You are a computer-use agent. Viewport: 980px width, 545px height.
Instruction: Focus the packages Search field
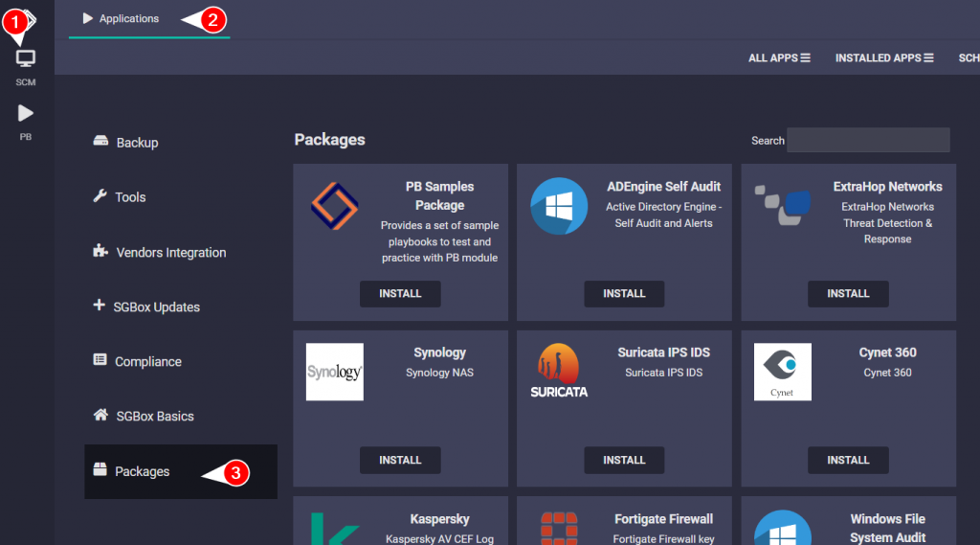point(868,140)
